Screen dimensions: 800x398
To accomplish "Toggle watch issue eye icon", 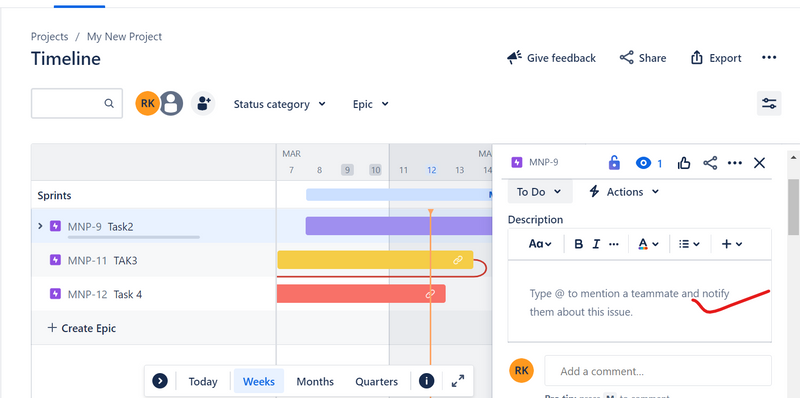I will coord(643,163).
